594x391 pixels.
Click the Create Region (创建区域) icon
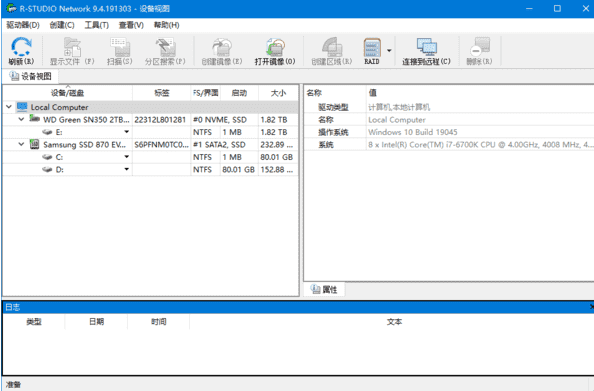(332, 47)
